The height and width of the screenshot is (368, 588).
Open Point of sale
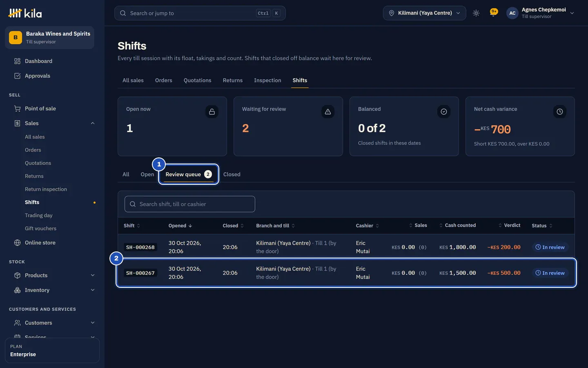pos(40,108)
